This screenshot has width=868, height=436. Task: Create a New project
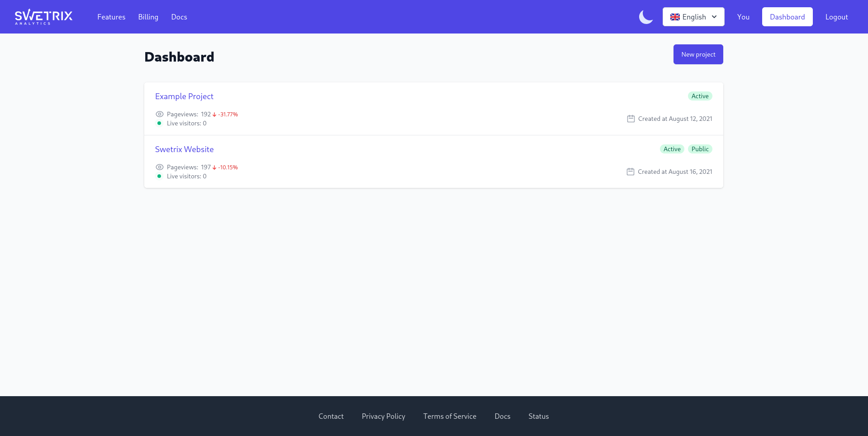click(x=698, y=54)
